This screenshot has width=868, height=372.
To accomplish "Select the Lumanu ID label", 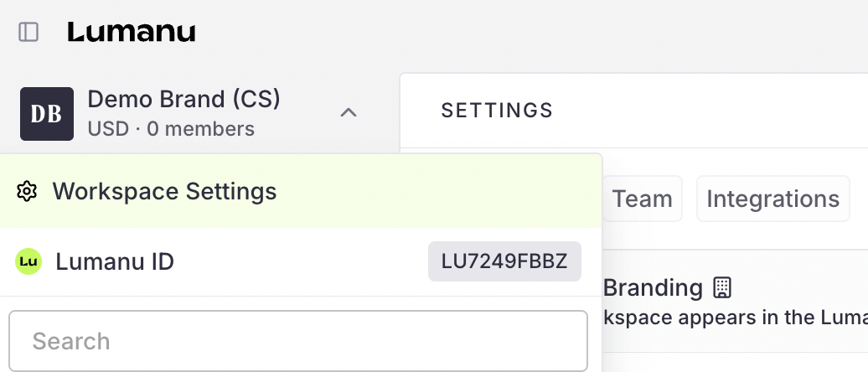I will (x=115, y=262).
